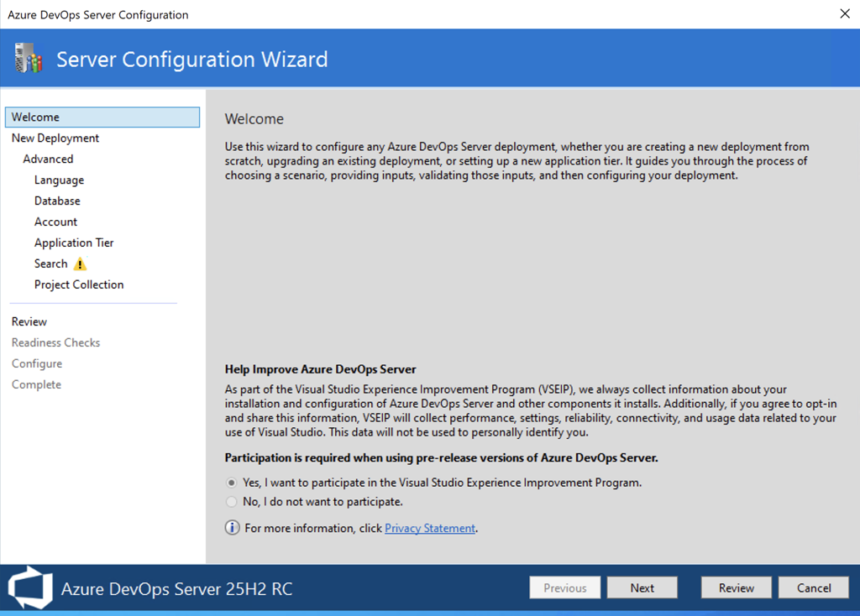Click the Server Configuration Wizard server icon
The image size is (860, 616).
coord(29,58)
